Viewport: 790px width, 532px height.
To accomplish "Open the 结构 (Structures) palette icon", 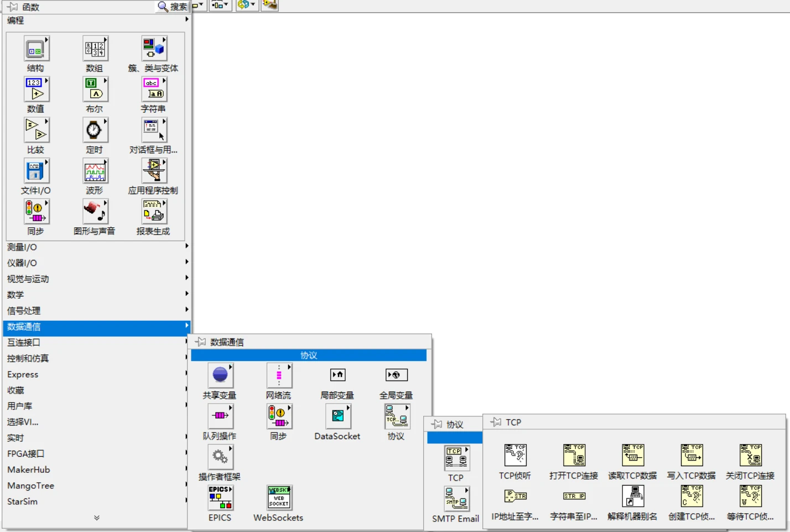I will (36, 49).
